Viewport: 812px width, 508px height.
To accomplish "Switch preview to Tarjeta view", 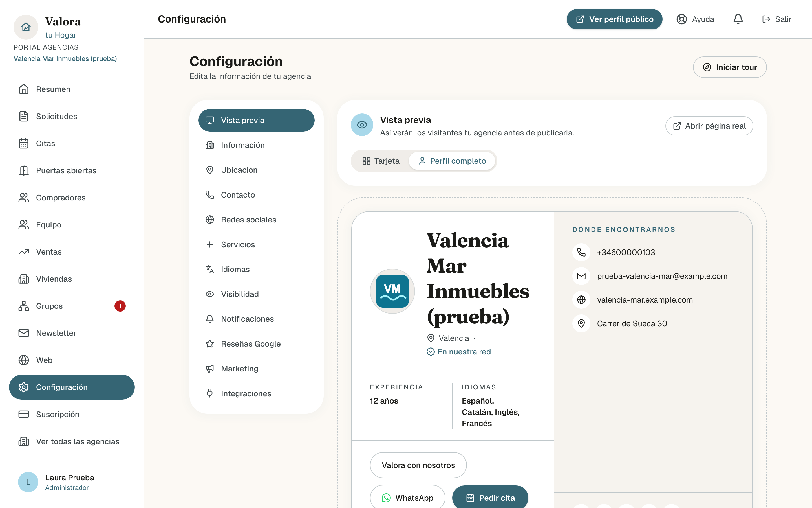I will (381, 161).
